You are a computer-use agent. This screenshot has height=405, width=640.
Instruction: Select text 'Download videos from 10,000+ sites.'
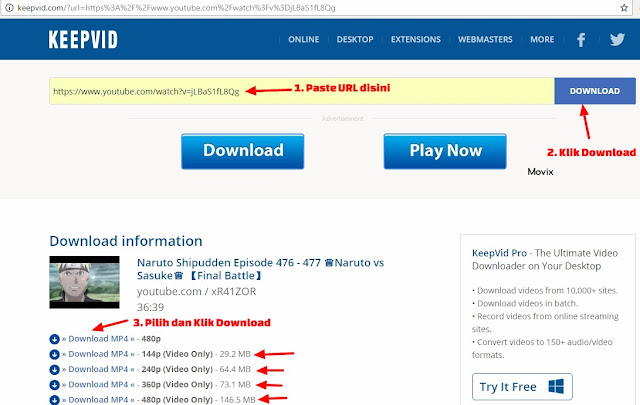547,291
